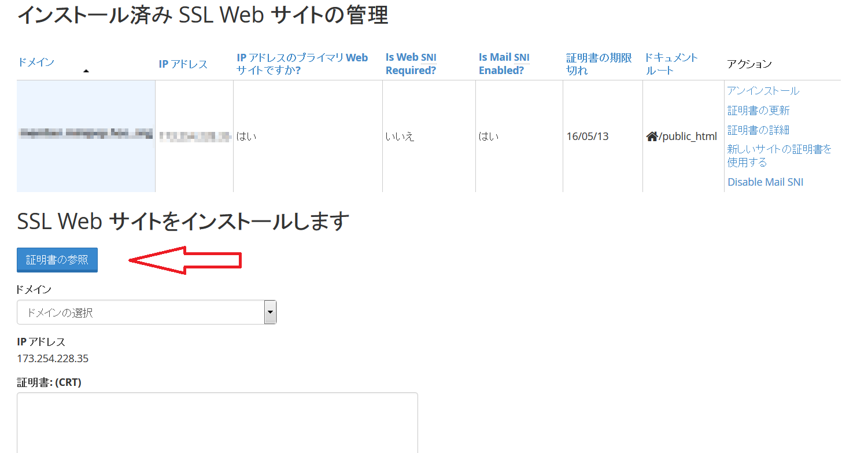The image size is (868, 453).
Task: Select the blurred domain cell in table
Action: [x=86, y=135]
